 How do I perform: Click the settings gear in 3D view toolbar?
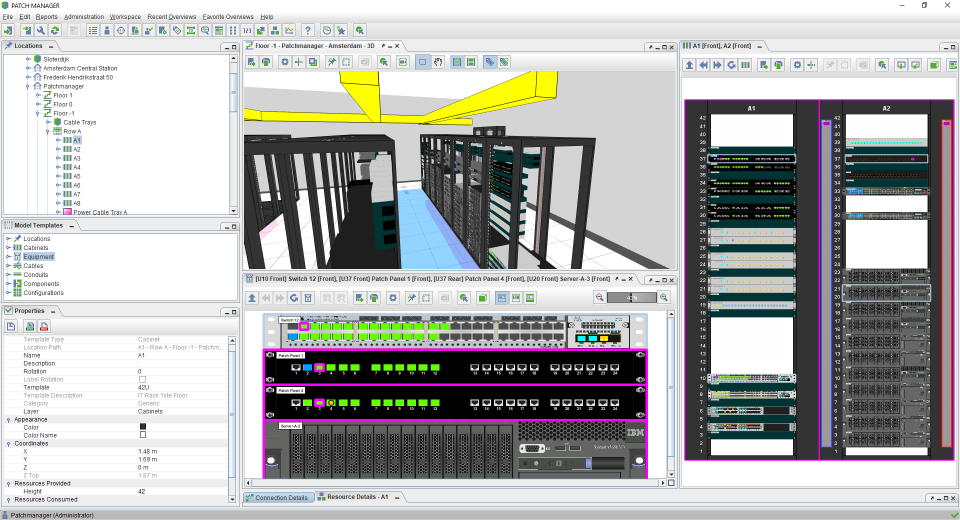pyautogui.click(x=285, y=62)
